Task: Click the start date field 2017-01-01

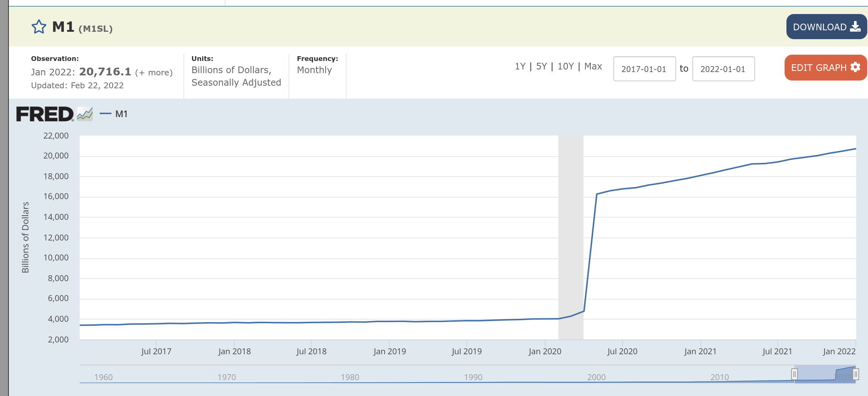Action: [644, 69]
